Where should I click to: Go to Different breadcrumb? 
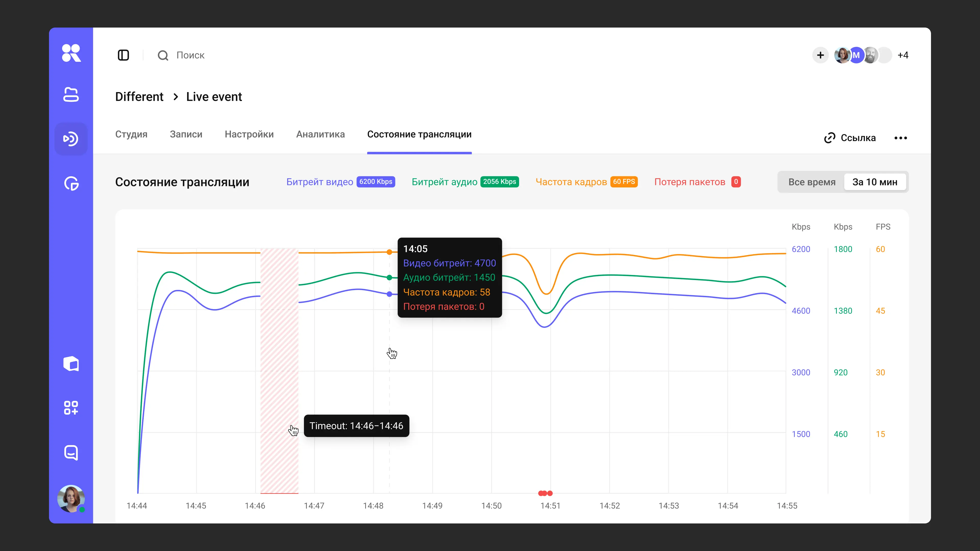click(x=139, y=97)
